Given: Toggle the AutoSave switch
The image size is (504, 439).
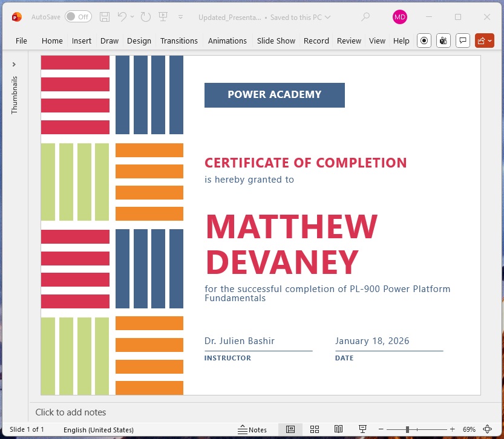Looking at the screenshot, I should (78, 17).
